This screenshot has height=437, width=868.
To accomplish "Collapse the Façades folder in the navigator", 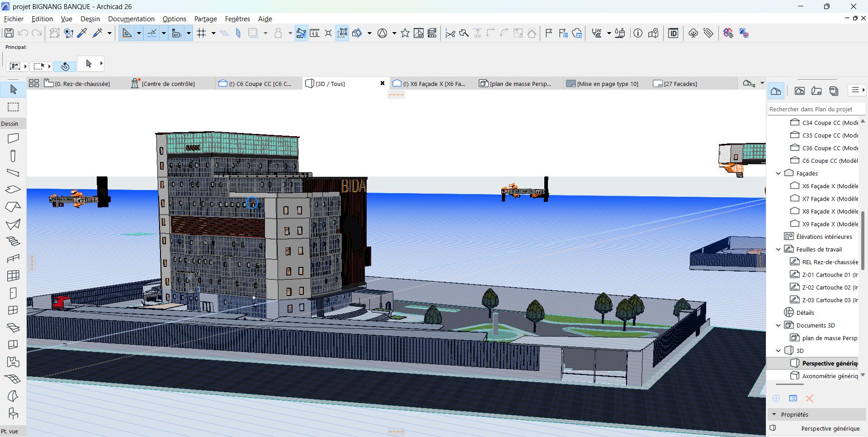I will click(778, 173).
